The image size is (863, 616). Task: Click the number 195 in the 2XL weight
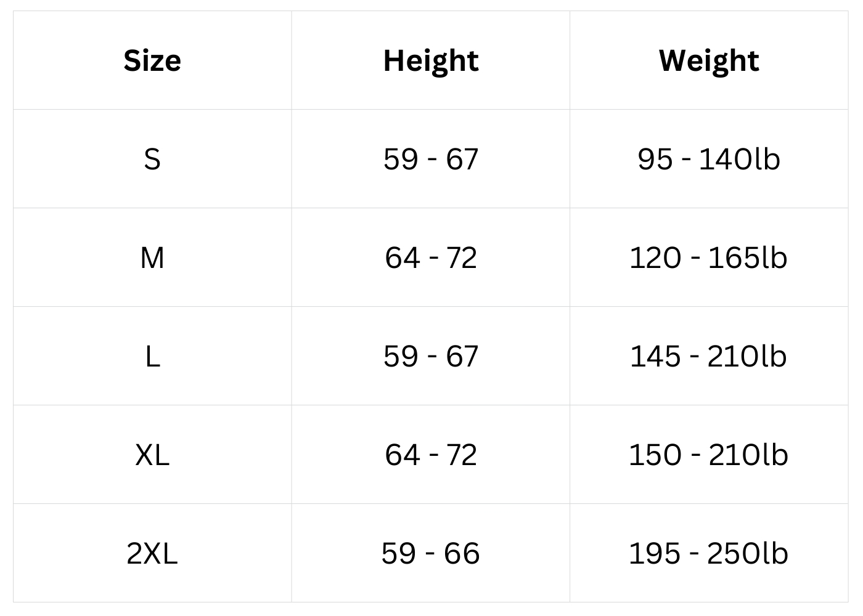coord(655,553)
